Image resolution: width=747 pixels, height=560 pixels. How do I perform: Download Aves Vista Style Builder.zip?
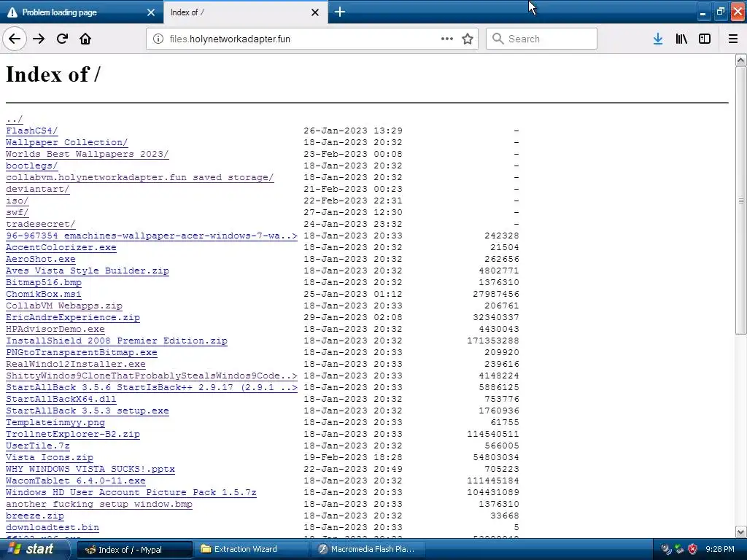pos(88,271)
